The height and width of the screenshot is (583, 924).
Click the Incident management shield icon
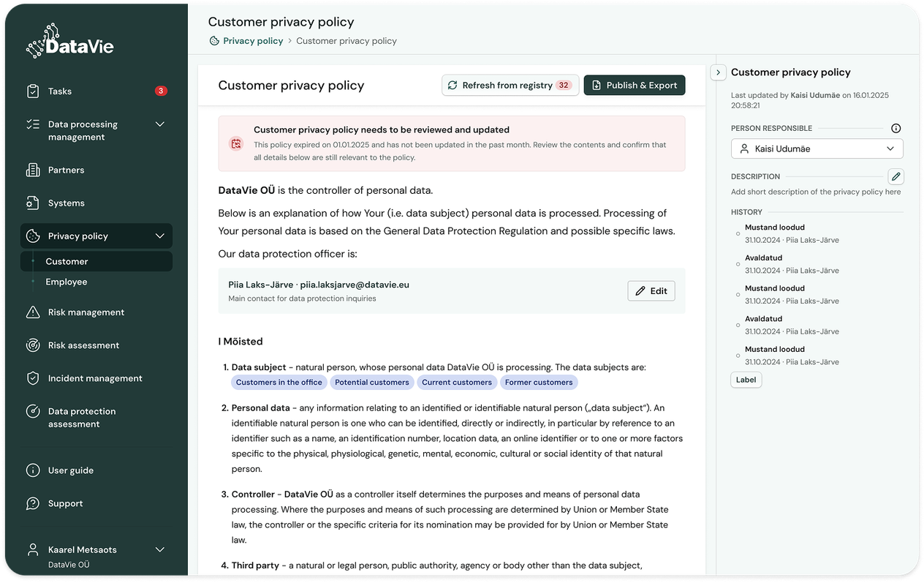click(x=33, y=378)
